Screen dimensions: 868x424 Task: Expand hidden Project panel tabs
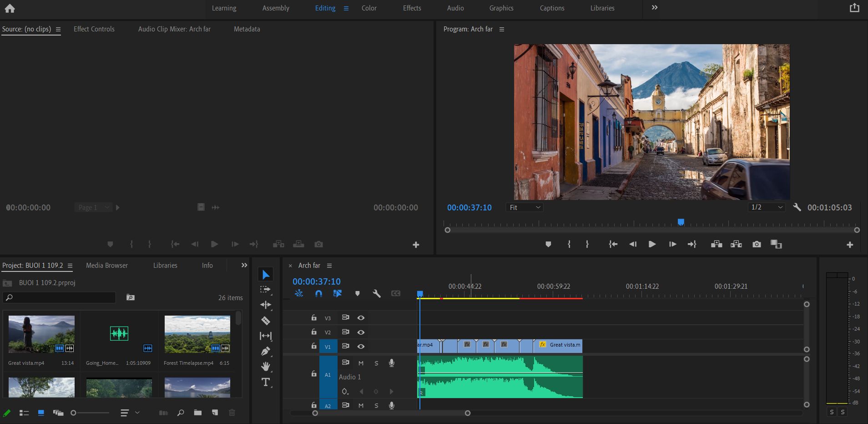[x=244, y=265]
